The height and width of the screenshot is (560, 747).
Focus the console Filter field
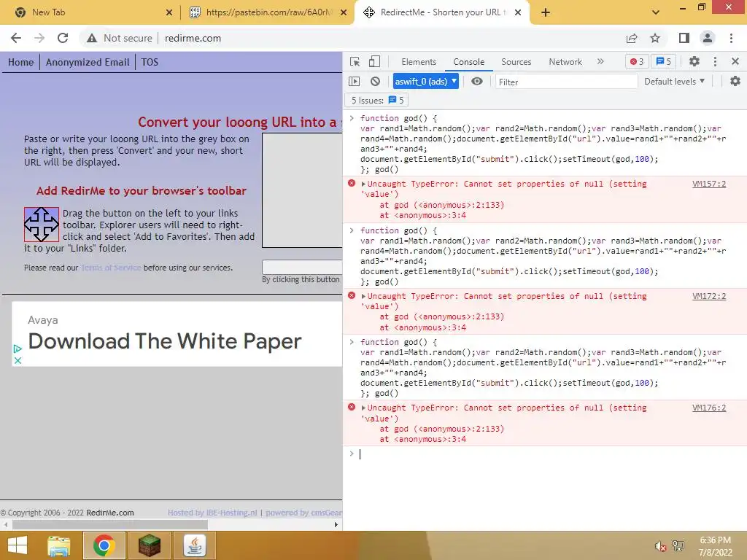[566, 82]
